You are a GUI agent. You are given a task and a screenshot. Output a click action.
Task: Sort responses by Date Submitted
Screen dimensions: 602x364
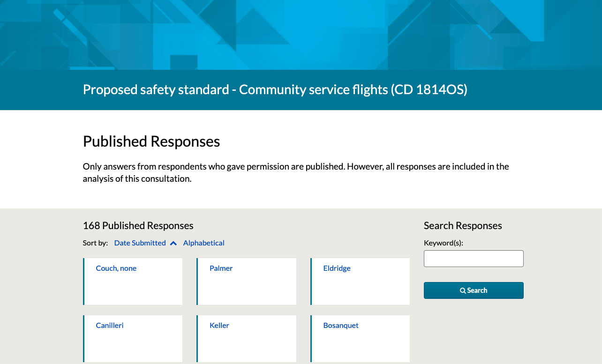[x=140, y=243]
